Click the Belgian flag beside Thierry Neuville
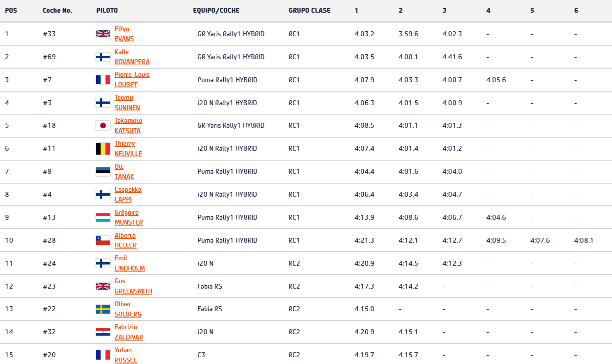 pyautogui.click(x=103, y=149)
